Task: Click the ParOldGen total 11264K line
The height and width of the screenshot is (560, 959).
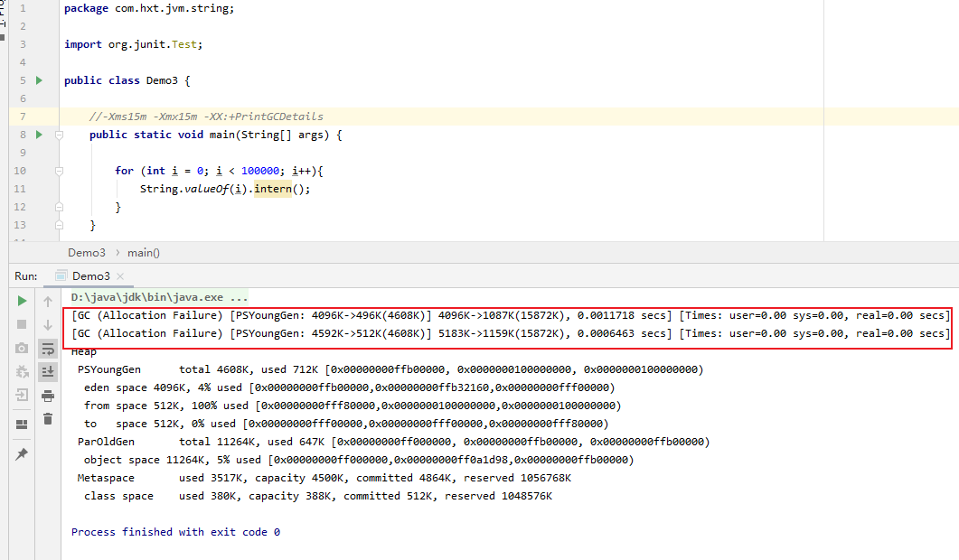Action: pos(393,442)
